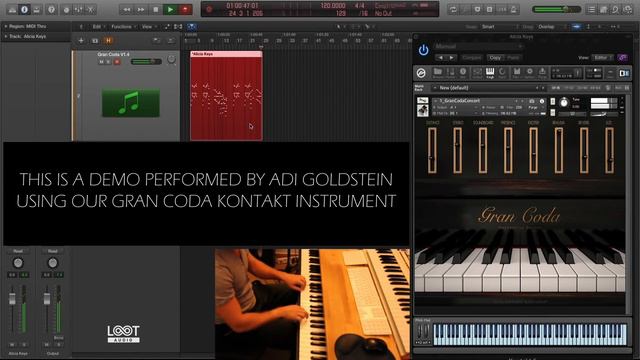Screen dimensions: 640x360
Task: Open Kontakt Browse folder icon
Action: pos(438,73)
